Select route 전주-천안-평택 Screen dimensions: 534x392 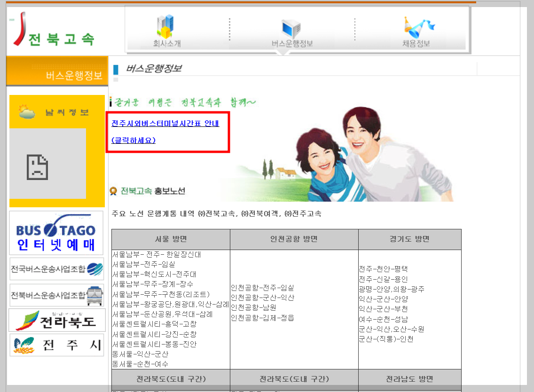(x=383, y=269)
